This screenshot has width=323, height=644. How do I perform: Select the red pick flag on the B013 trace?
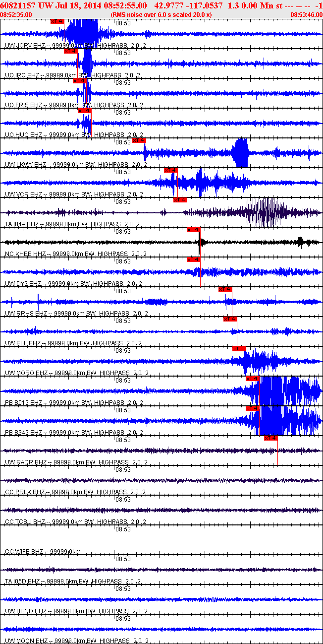click(253, 379)
